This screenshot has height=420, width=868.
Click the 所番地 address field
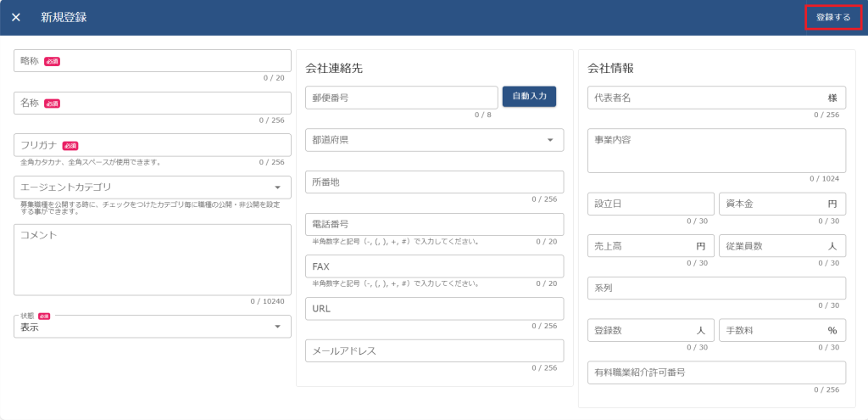pyautogui.click(x=434, y=182)
